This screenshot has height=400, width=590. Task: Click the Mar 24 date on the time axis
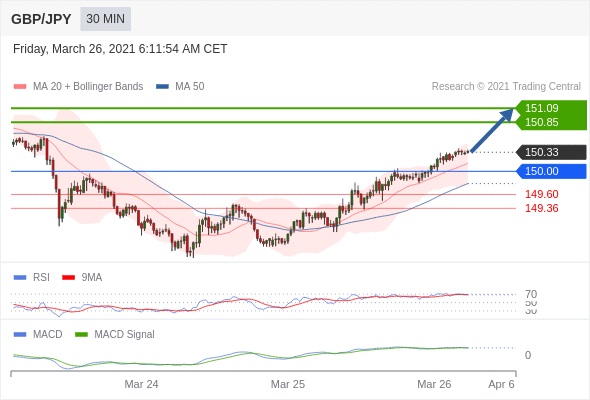pos(141,384)
